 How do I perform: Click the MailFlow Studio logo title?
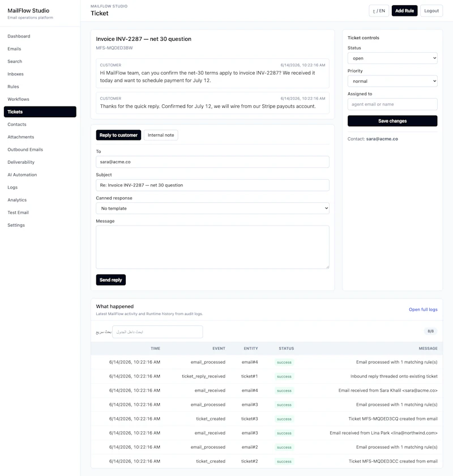pyautogui.click(x=28, y=10)
